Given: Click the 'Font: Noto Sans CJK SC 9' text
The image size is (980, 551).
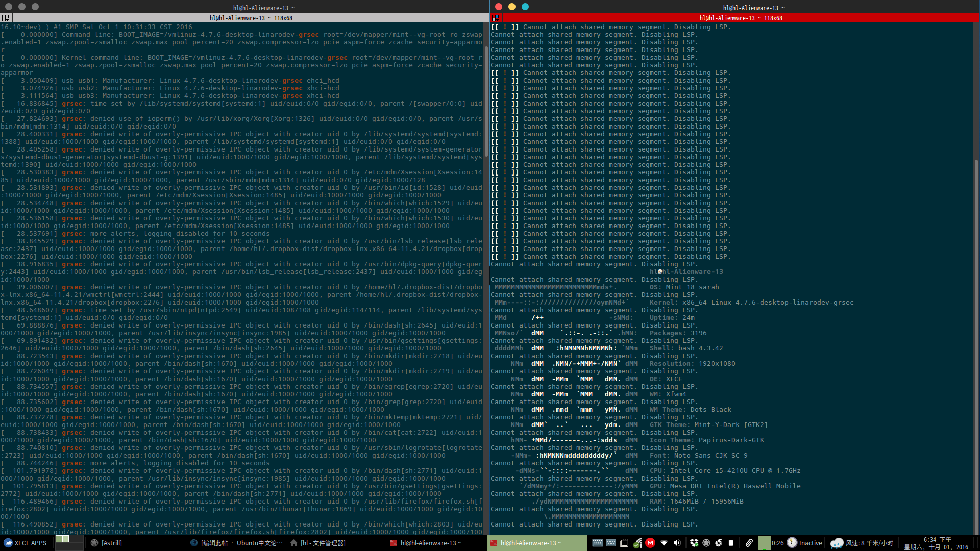Looking at the screenshot, I should (x=699, y=456).
